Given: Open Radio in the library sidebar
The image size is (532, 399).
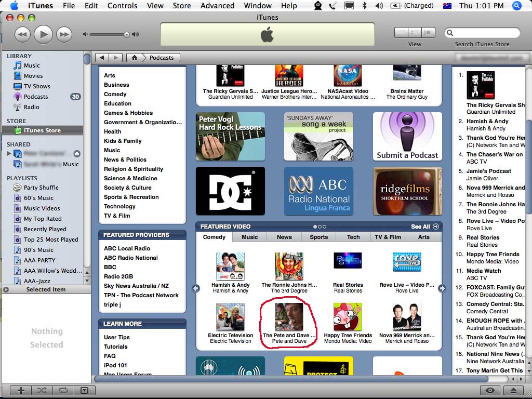Looking at the screenshot, I should point(31,107).
